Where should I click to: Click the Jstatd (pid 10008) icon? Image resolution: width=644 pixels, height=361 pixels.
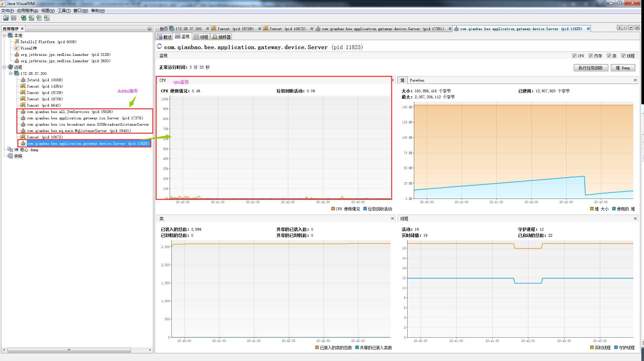pos(23,80)
